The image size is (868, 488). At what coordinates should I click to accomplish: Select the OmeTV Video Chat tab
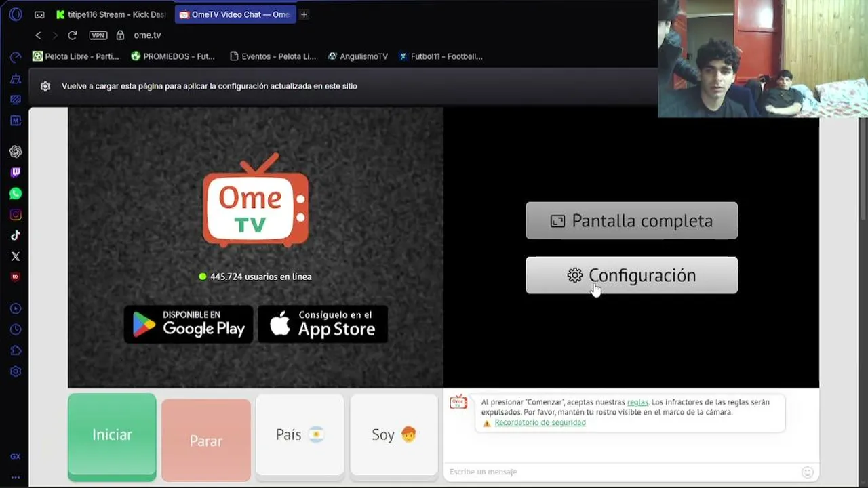click(235, 14)
